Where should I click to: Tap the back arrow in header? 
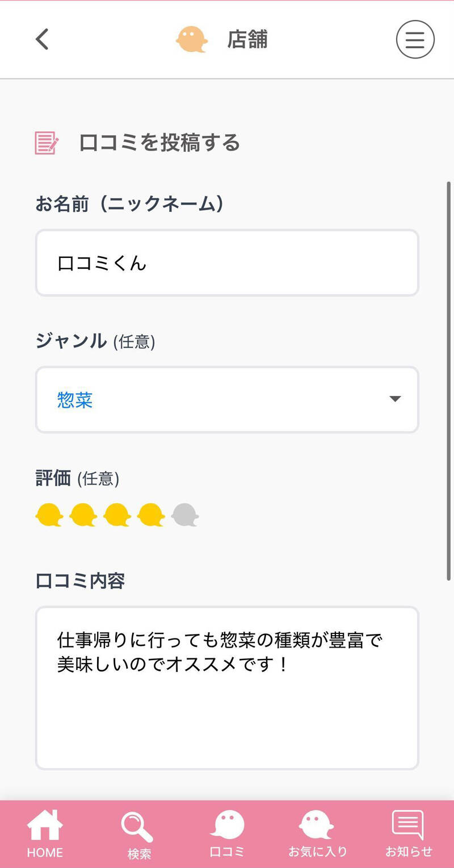point(42,40)
